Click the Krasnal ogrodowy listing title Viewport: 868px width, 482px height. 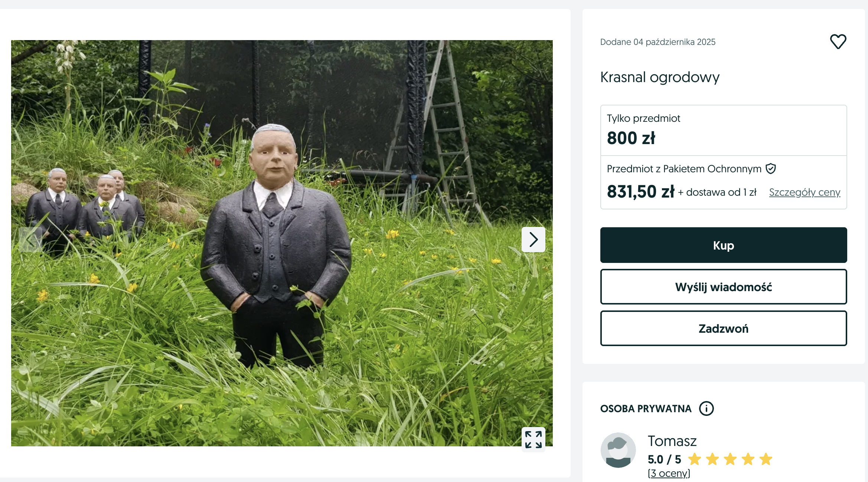point(660,77)
